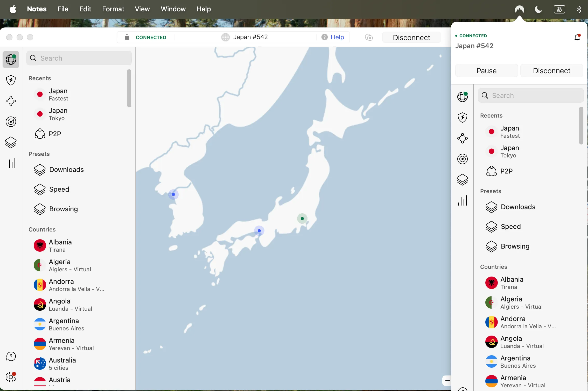Open the Format menu
The image size is (588, 391).
point(113,9)
